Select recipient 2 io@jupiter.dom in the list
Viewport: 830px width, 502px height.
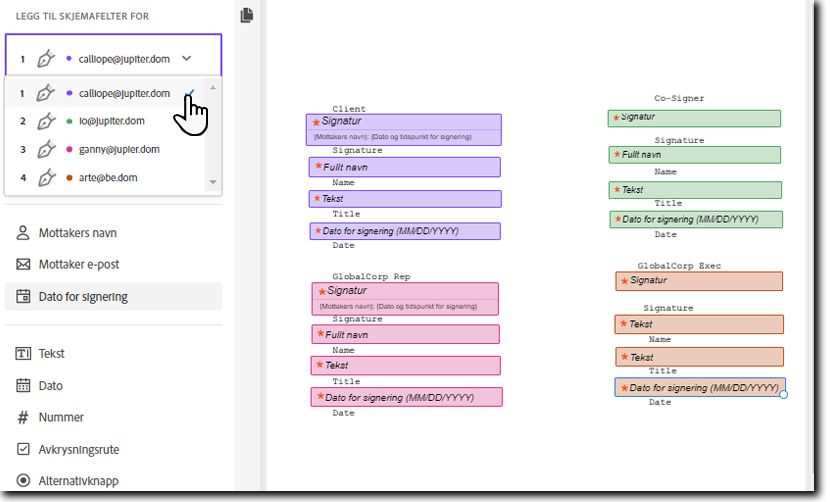pos(106,121)
